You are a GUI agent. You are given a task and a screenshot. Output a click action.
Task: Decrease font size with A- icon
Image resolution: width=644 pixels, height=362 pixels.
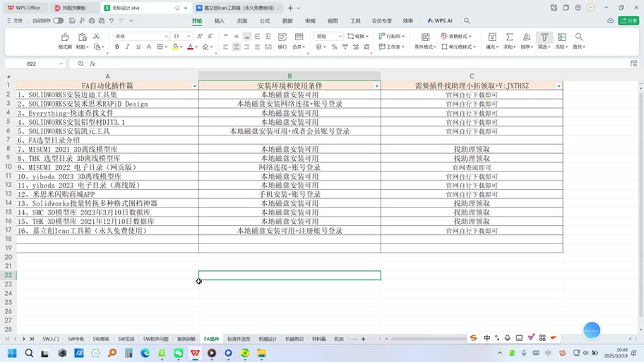click(x=210, y=36)
